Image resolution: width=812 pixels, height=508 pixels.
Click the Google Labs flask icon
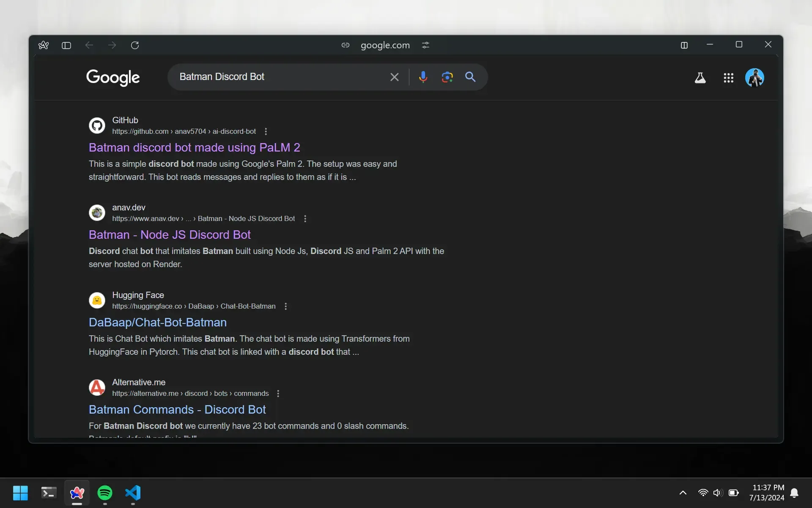[700, 77]
